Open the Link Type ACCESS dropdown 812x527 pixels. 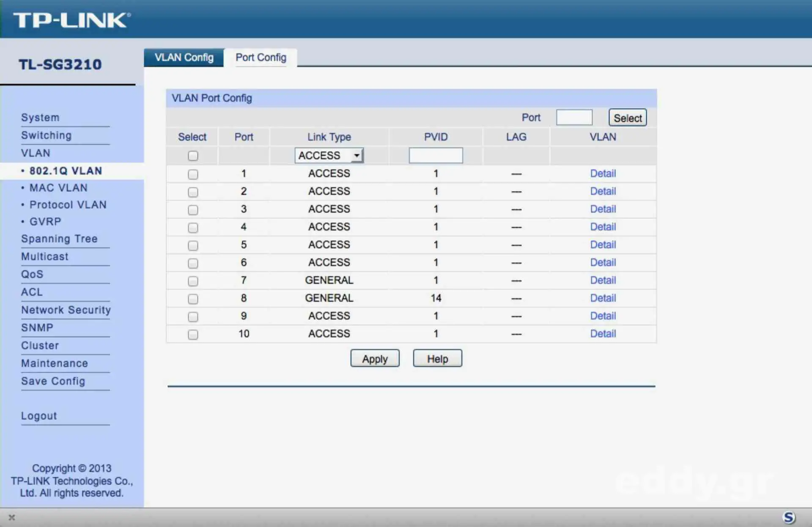[x=329, y=156]
